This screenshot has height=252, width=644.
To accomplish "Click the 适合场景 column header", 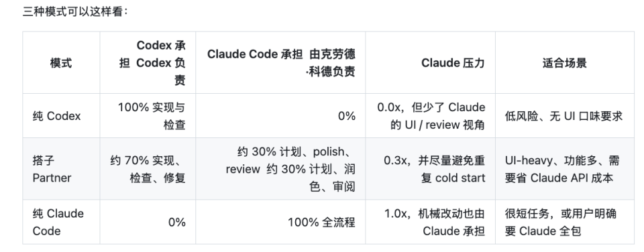I will point(565,63).
